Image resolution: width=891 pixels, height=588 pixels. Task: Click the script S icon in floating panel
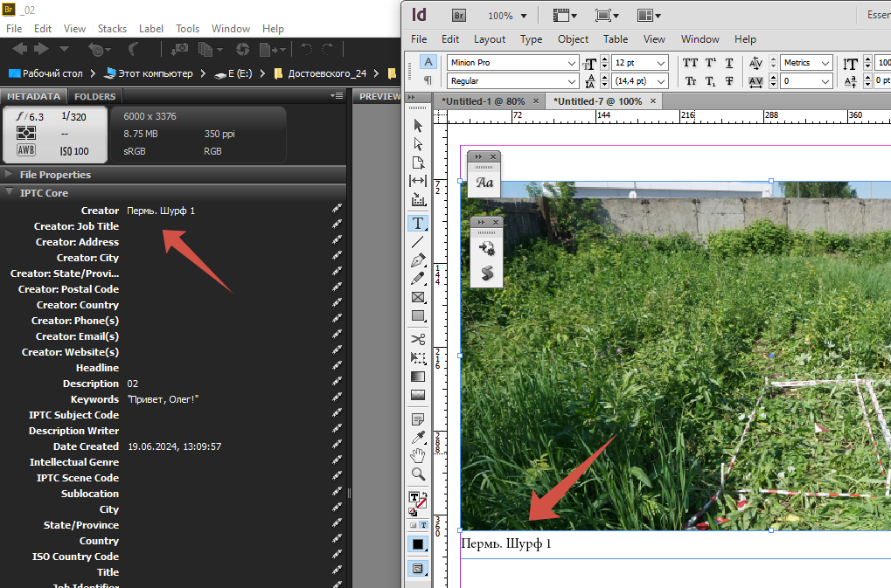(x=487, y=273)
